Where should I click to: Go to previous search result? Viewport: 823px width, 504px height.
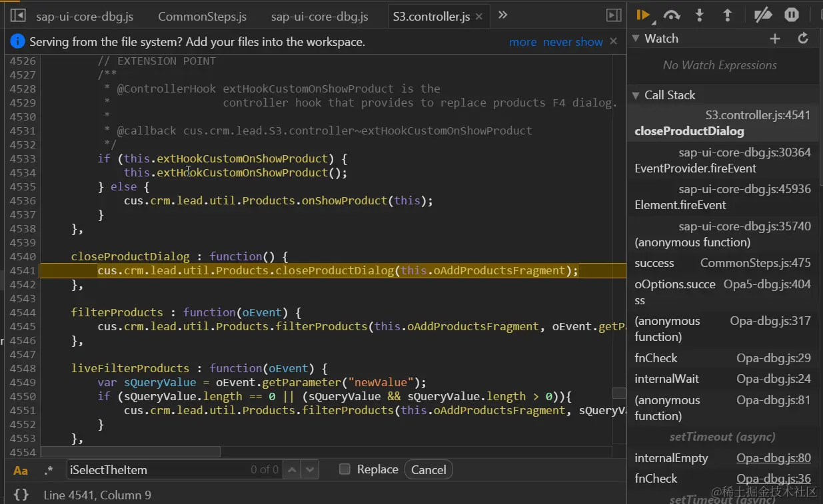click(292, 469)
